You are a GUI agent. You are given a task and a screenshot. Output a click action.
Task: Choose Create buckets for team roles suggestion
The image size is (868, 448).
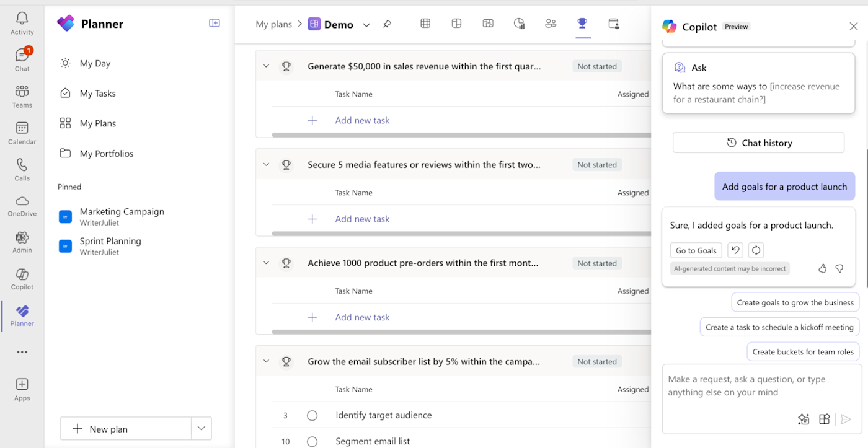click(x=803, y=352)
